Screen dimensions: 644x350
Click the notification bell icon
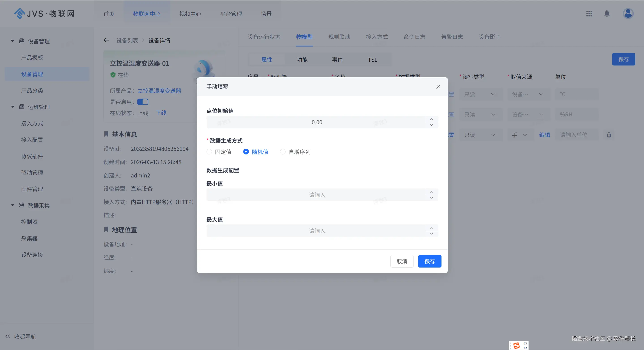607,13
